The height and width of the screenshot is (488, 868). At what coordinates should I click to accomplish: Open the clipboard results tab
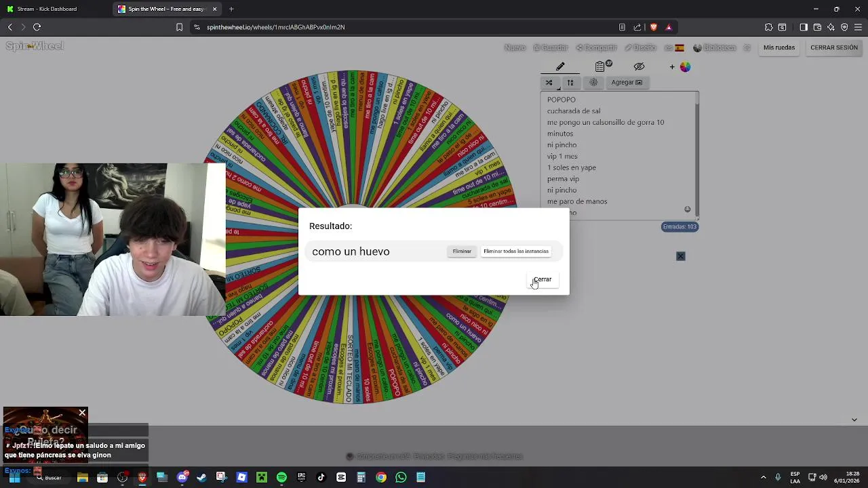(x=600, y=66)
